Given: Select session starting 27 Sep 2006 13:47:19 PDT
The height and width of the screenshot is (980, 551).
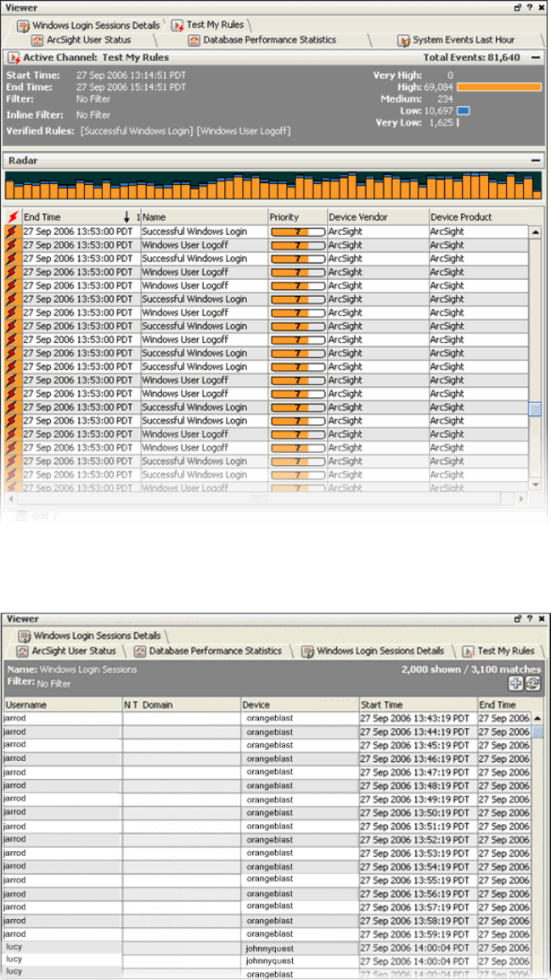Looking at the screenshot, I should point(267,772).
